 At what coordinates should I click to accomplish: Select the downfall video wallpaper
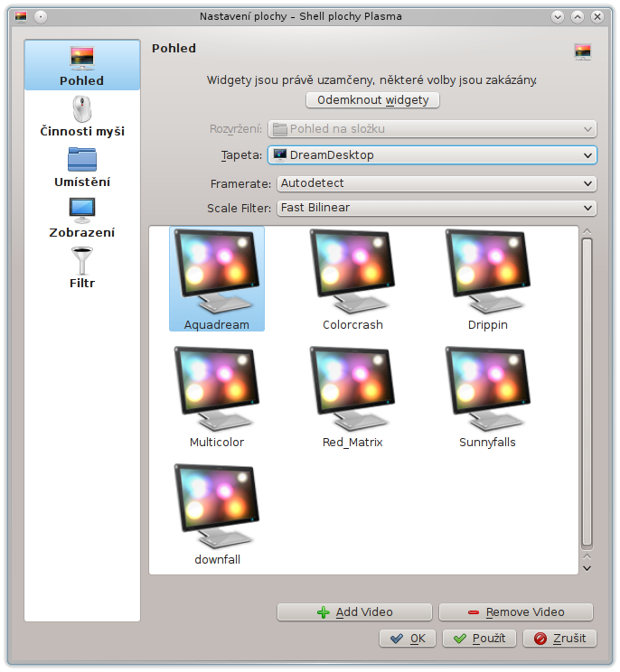coord(217,514)
